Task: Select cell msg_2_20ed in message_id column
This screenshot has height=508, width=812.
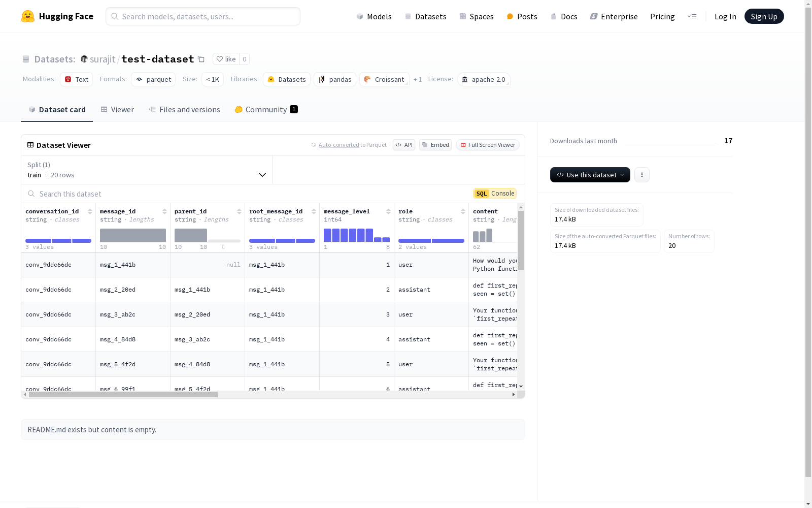Action: click(133, 290)
